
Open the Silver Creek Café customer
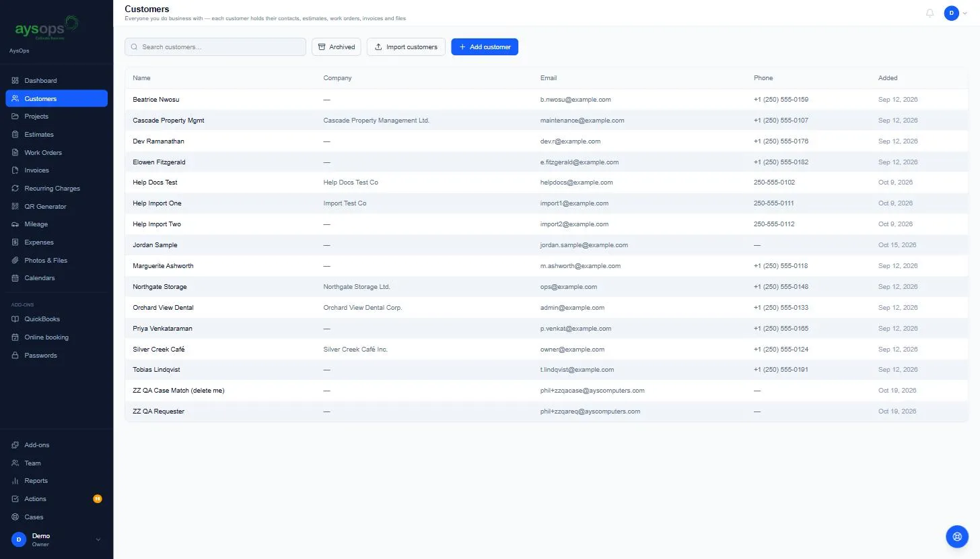click(x=546, y=350)
